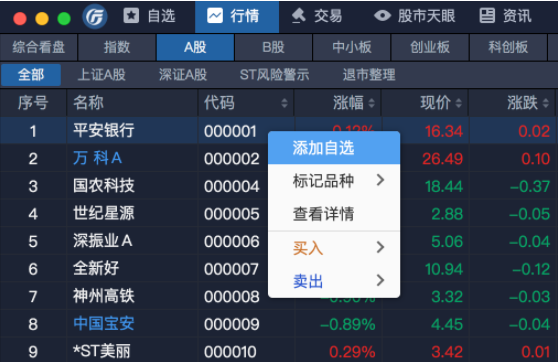Viewport: 558px width, 362px height.
Task: Click price 16.34 cell
Action: point(444,131)
